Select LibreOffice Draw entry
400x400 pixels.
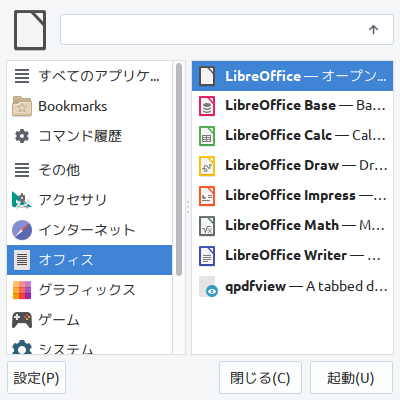click(292, 166)
